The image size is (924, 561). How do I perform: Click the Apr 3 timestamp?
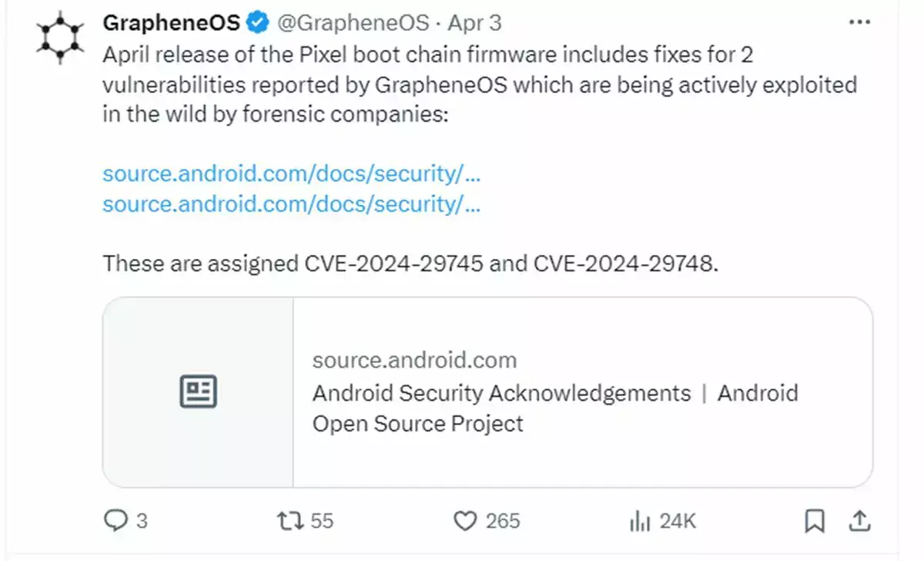474,23
